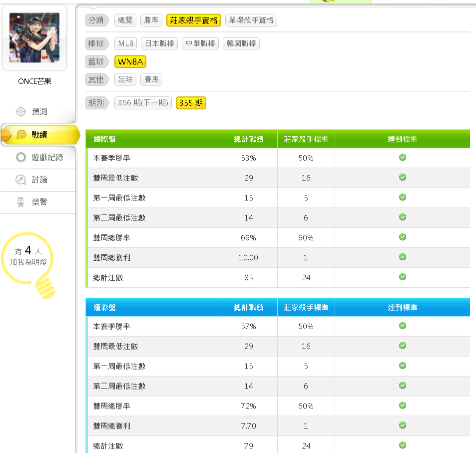Choose the 韓國職棒 league filter
The image size is (476, 453).
pyautogui.click(x=241, y=44)
